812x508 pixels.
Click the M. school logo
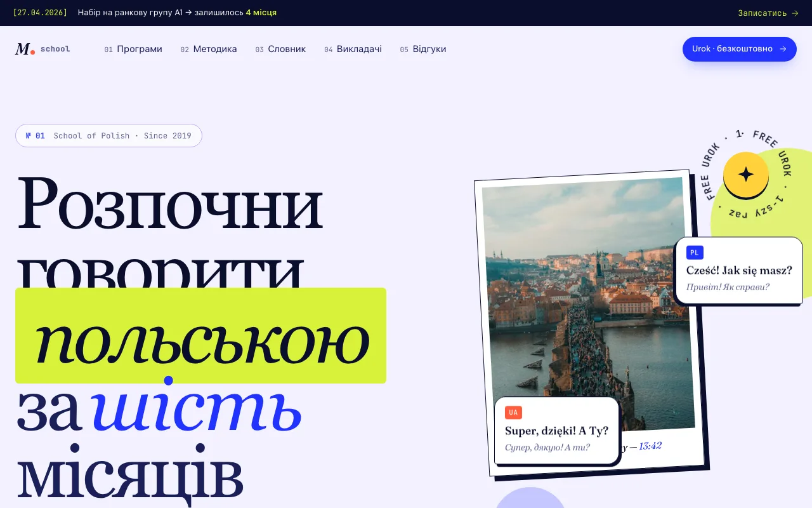(x=43, y=49)
